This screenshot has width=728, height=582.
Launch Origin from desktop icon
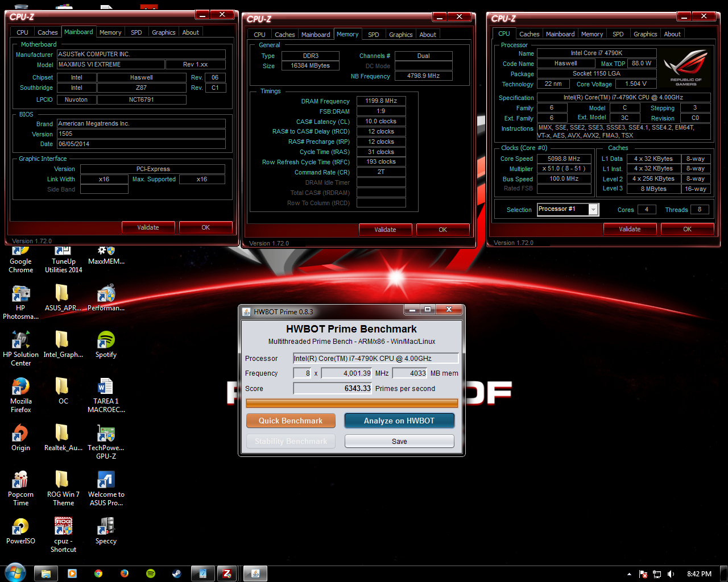tap(20, 438)
